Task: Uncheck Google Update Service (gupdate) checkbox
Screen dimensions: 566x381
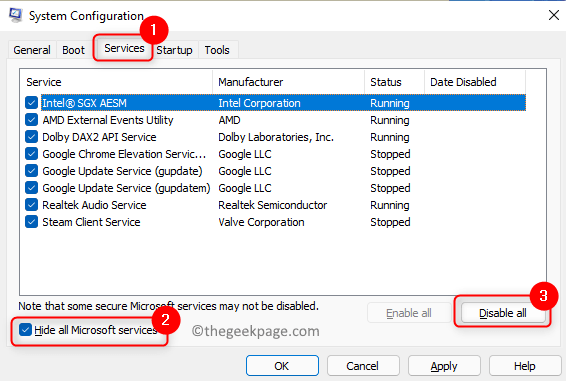Action: [x=31, y=171]
